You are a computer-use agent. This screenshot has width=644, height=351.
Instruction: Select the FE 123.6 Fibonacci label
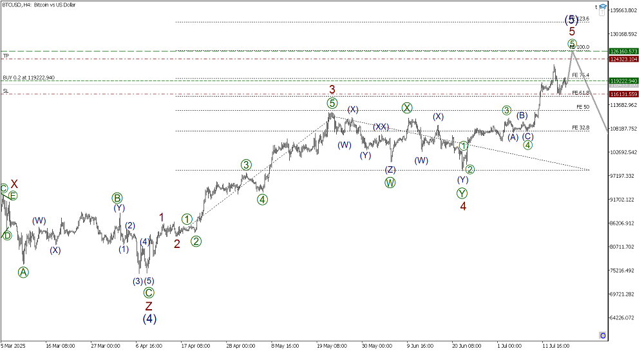pyautogui.click(x=581, y=19)
